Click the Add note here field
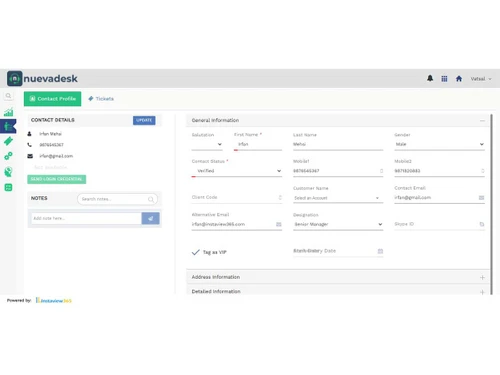The width and height of the screenshot is (500, 375). click(x=86, y=218)
